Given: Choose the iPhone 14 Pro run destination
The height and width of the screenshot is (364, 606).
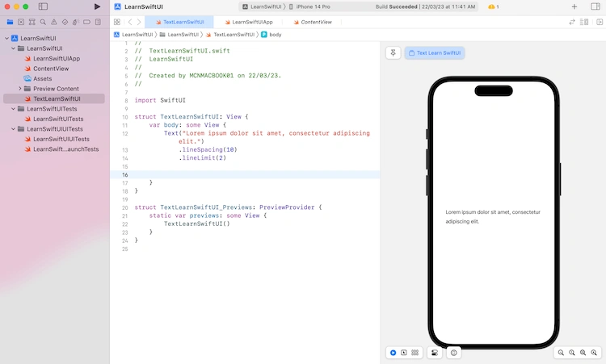Looking at the screenshot, I should (x=309, y=6).
